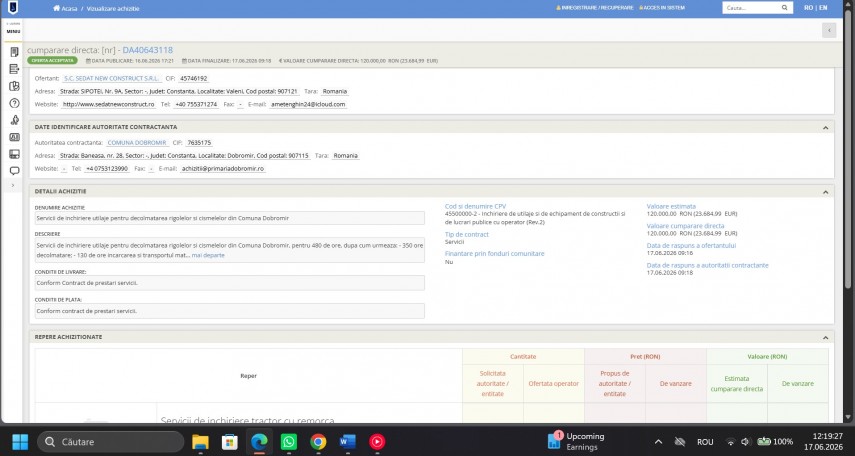The height and width of the screenshot is (456, 855).
Task: Click the Conditii de Plata field
Action: [x=230, y=311]
